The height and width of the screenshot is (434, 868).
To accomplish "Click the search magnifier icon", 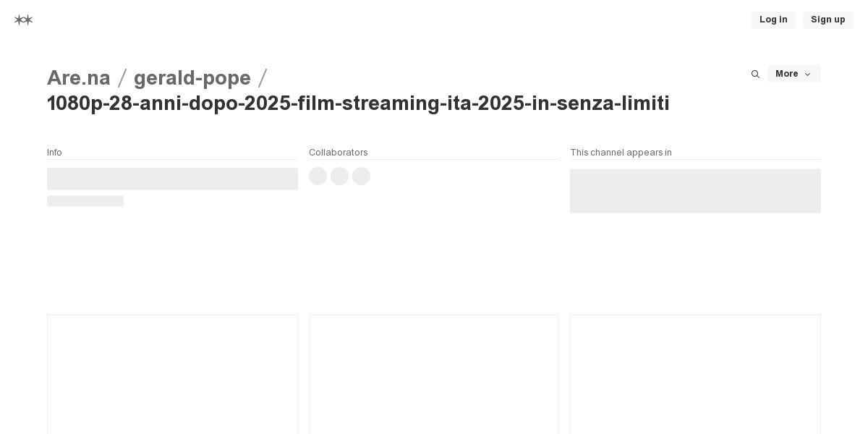I will 755,75.
